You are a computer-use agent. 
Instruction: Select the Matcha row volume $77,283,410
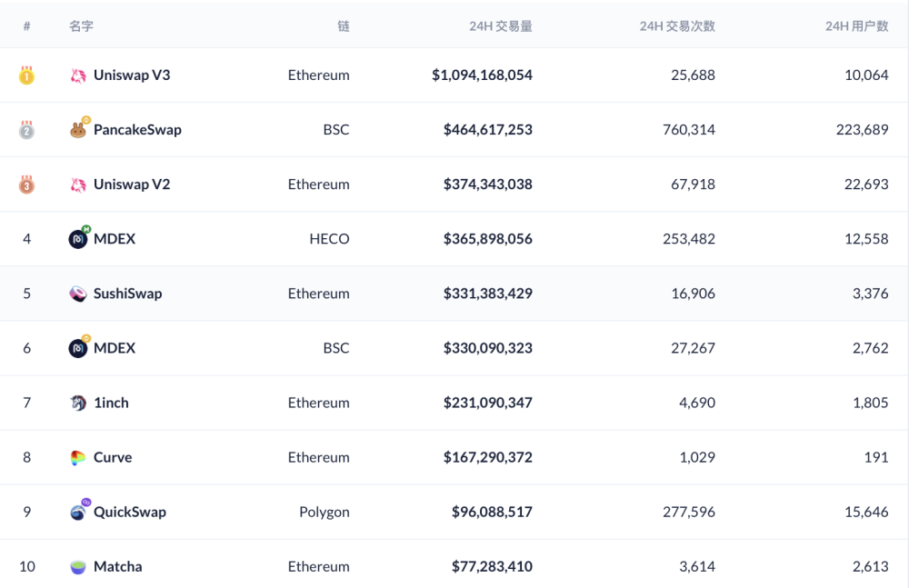pos(492,566)
